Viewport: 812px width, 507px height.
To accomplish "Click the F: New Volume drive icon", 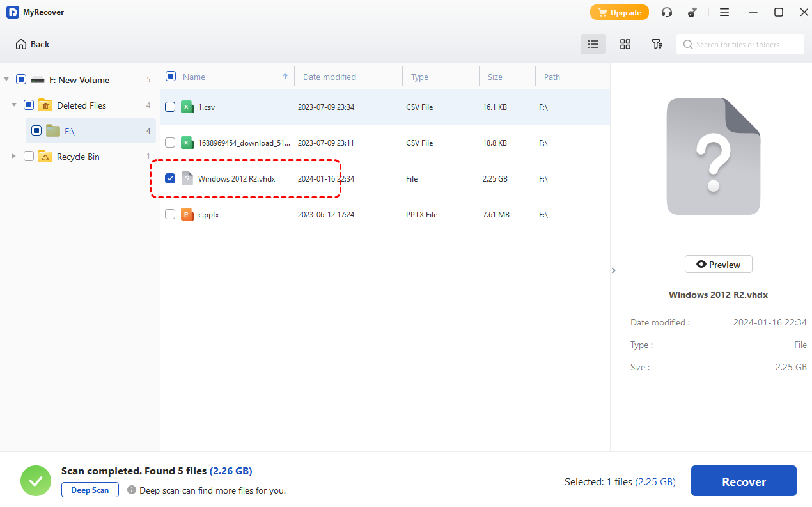I will point(38,80).
